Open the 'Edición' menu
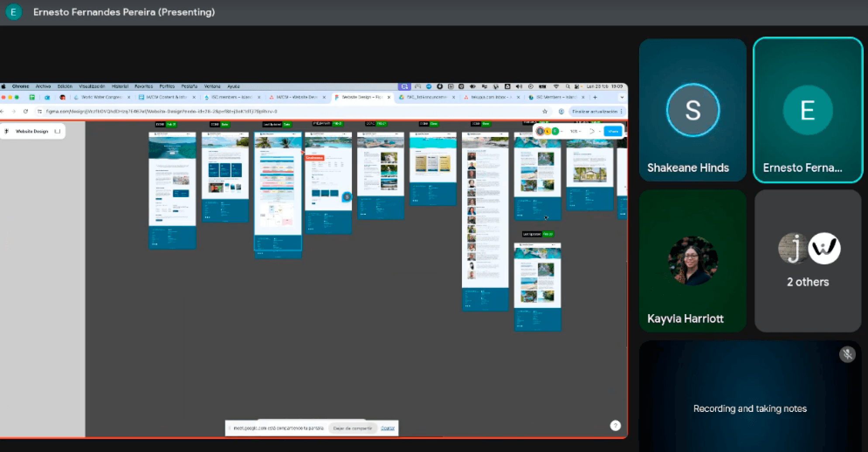The image size is (868, 452). click(65, 86)
